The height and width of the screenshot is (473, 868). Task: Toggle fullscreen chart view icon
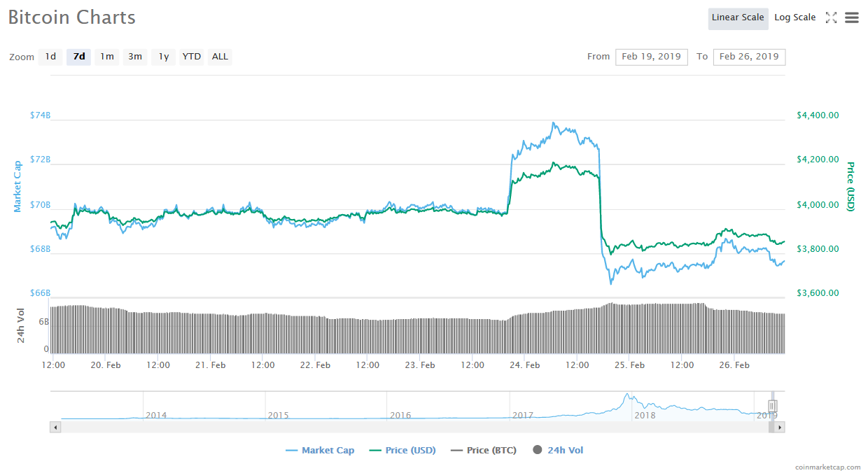click(x=831, y=17)
